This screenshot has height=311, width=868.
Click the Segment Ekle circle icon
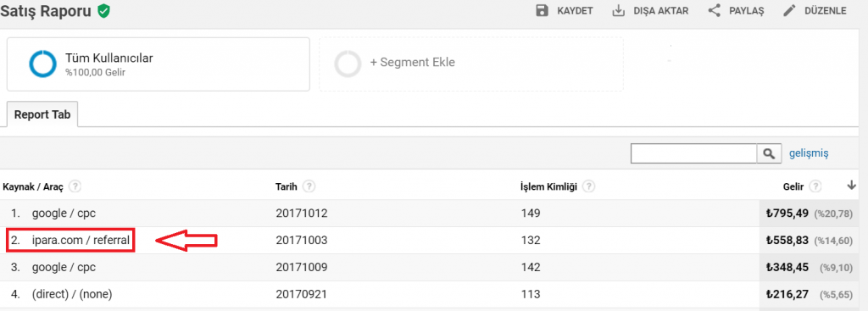click(348, 64)
